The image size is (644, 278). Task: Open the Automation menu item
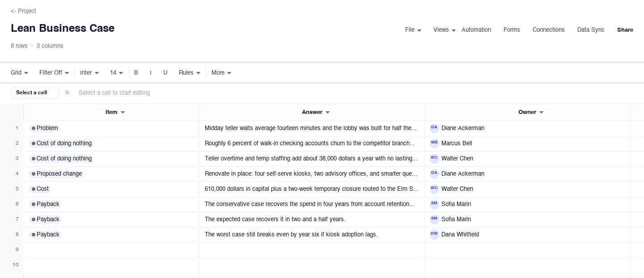click(x=476, y=30)
